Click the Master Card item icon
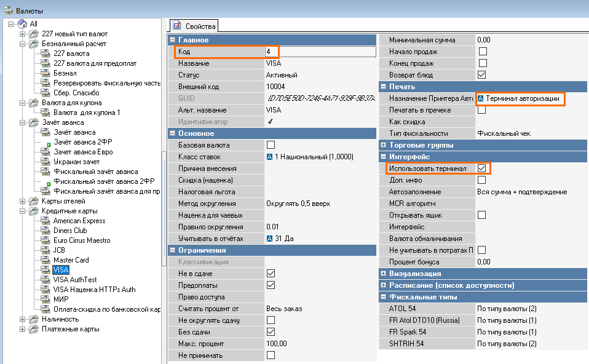The height and width of the screenshot is (364, 589). coord(45,260)
